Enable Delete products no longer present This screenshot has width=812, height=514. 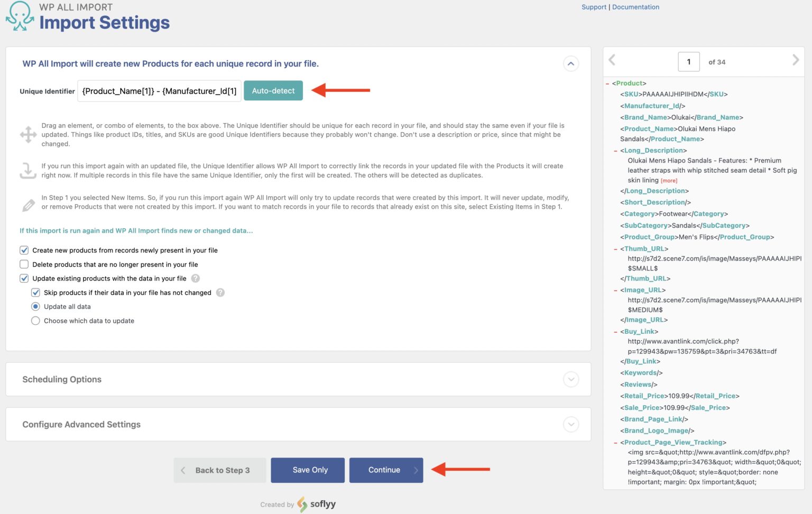click(24, 264)
